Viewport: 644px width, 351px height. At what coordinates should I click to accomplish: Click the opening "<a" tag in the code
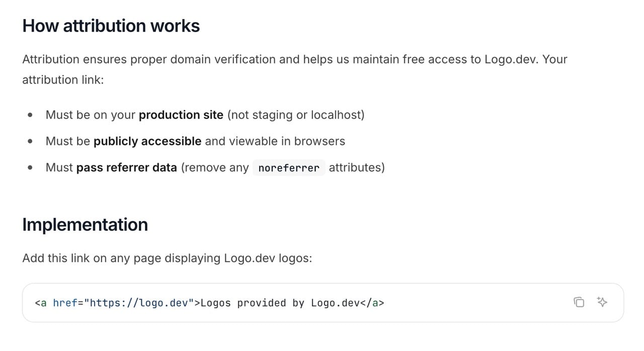[41, 303]
